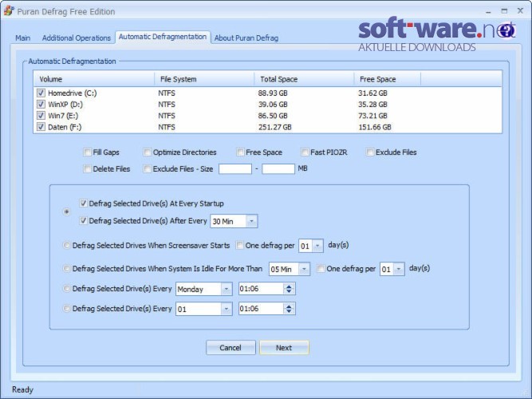Tick the Free Space checkbox
532x399 pixels.
pos(240,152)
